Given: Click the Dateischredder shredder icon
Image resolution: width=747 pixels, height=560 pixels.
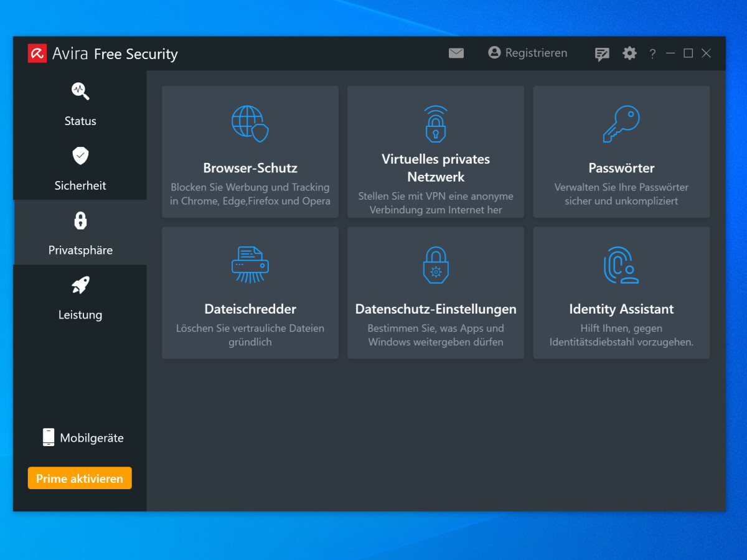Looking at the screenshot, I should (x=250, y=264).
